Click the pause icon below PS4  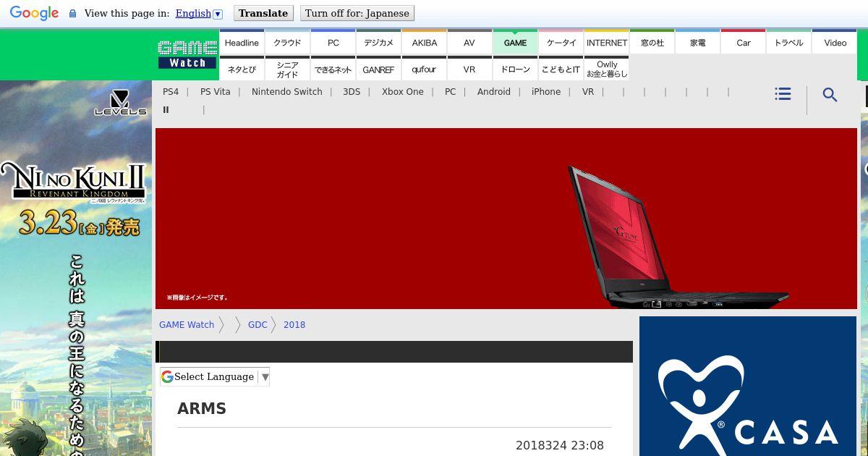166,110
